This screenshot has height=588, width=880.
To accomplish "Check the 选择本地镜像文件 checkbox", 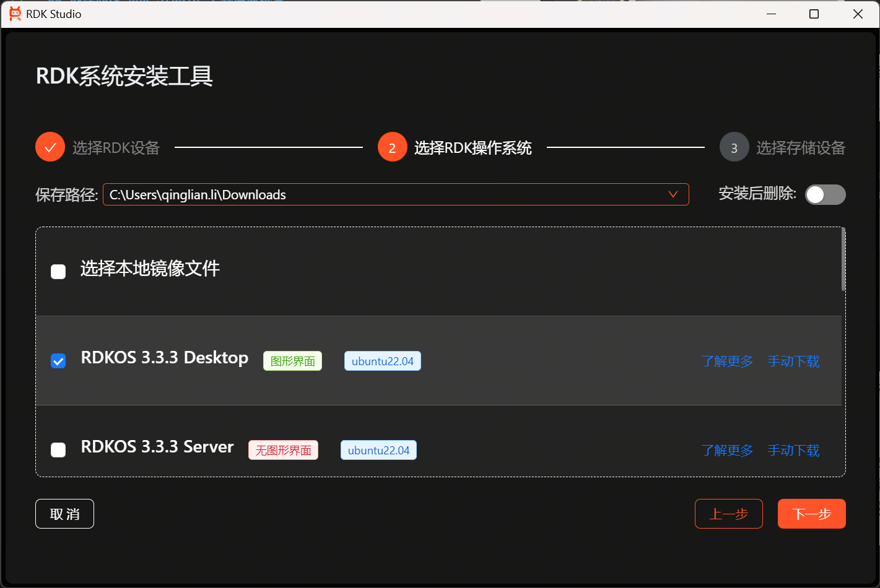I will [x=58, y=271].
